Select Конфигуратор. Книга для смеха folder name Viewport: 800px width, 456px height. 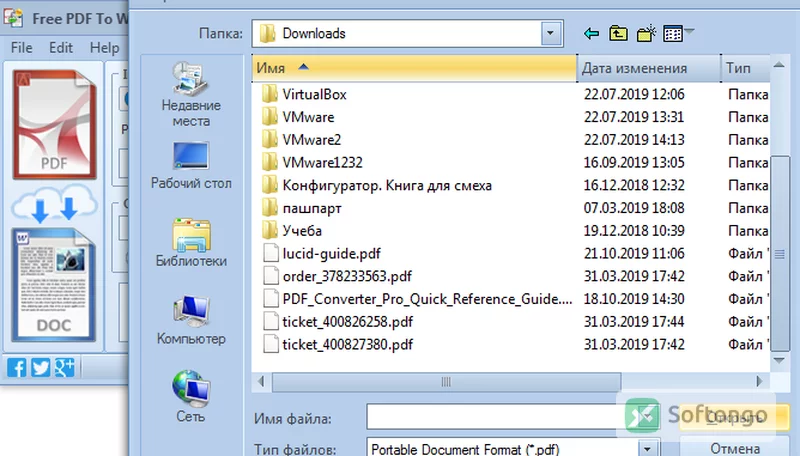point(387,185)
